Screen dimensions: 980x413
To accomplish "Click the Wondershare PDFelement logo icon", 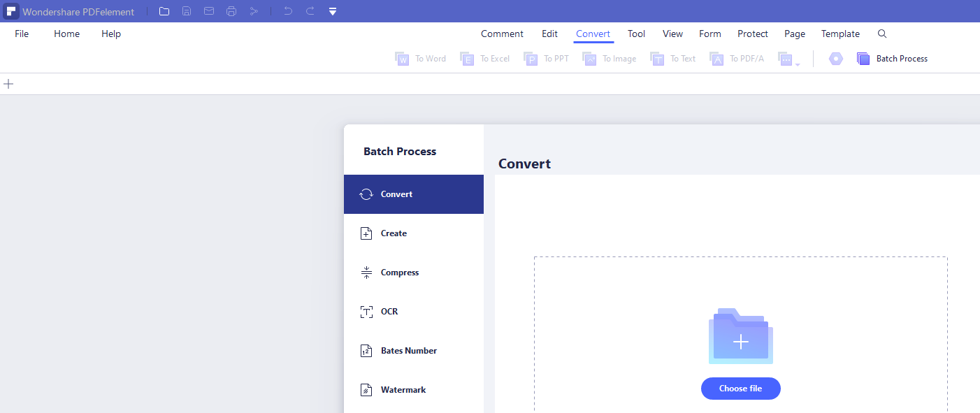I will click(x=11, y=11).
